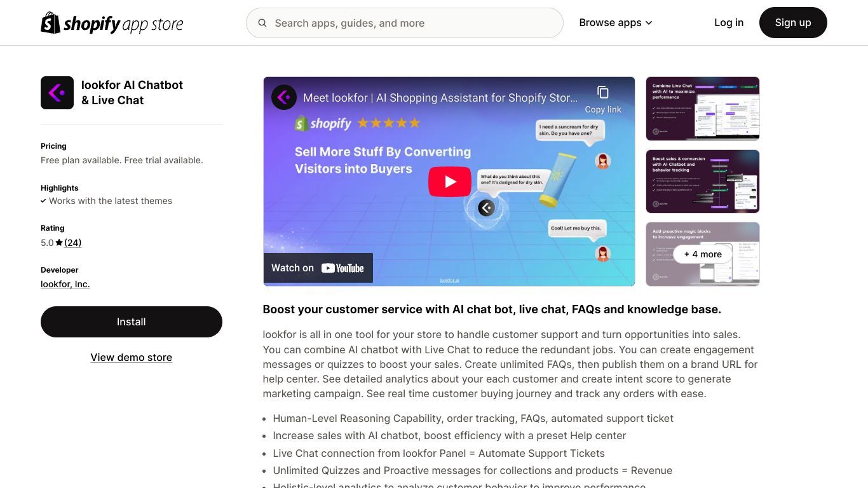Play the YouTube video
The image size is (868, 488).
point(450,182)
